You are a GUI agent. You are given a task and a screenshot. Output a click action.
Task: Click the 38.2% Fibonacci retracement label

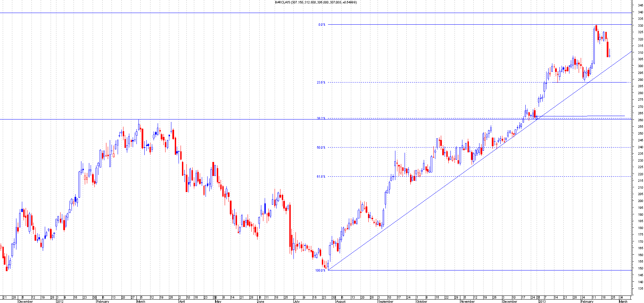[x=321, y=118]
